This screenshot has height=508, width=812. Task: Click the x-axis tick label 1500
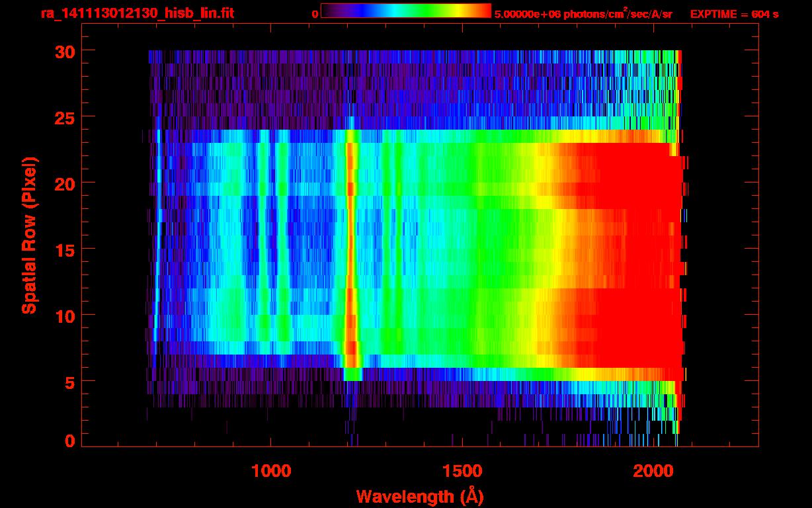click(462, 470)
